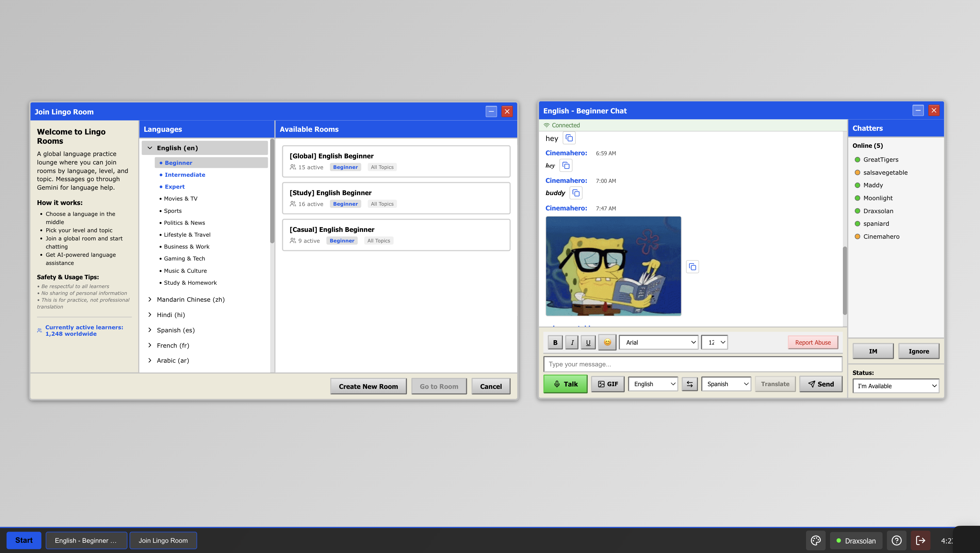980x553 pixels.
Task: Copy the SpongeBob GIF message
Action: click(x=692, y=267)
